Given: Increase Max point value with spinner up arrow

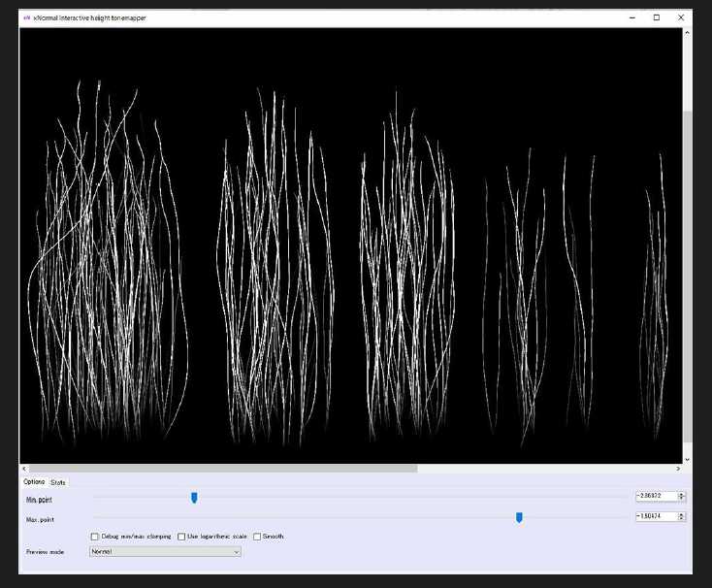Looking at the screenshot, I should coord(681,514).
